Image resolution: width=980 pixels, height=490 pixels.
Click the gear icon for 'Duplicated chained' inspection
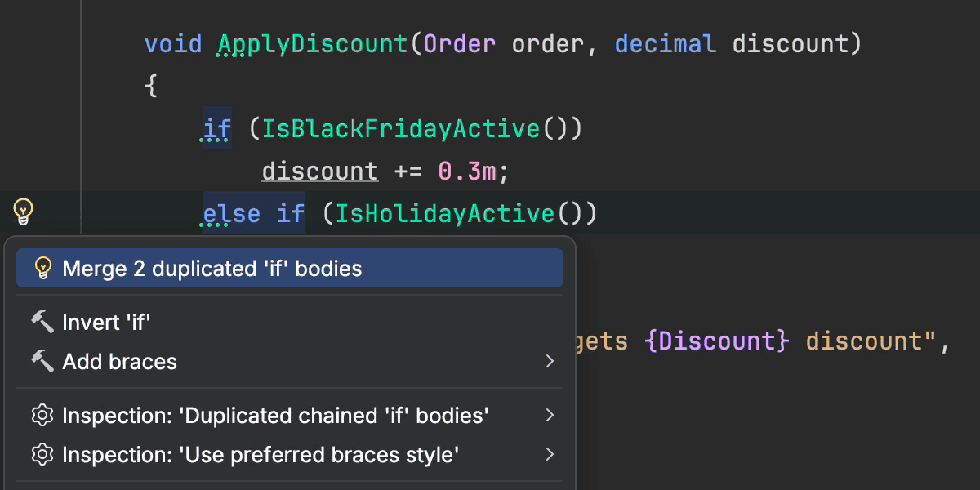42,416
